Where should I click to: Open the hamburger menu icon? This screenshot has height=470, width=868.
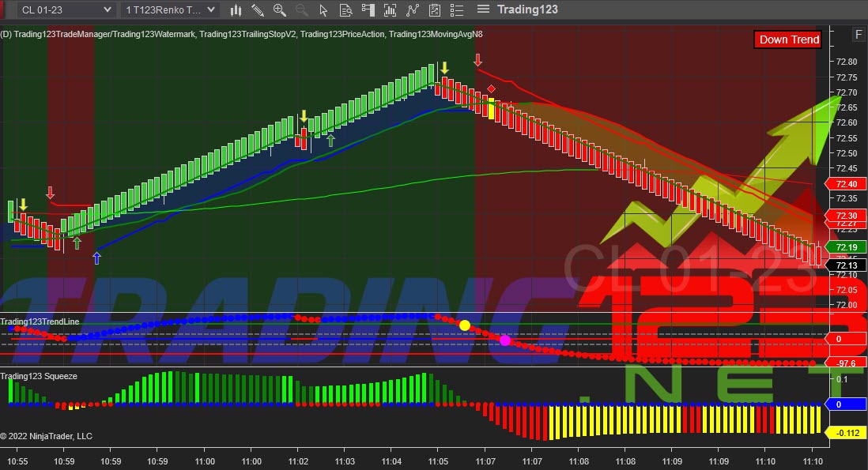coord(483,9)
